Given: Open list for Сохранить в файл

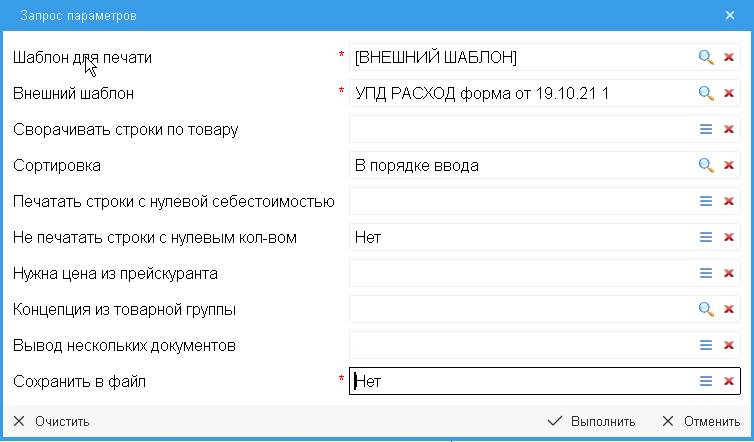Looking at the screenshot, I should 705,382.
